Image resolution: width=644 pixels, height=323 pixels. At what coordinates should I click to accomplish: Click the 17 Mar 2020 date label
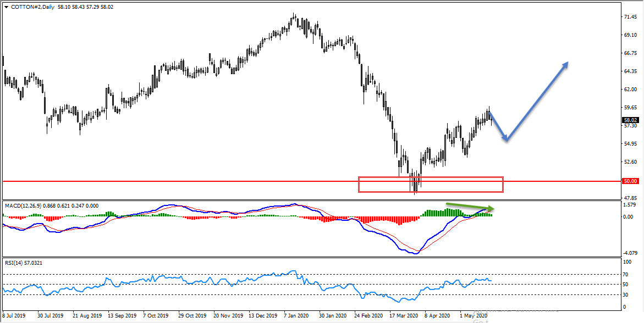tap(404, 316)
